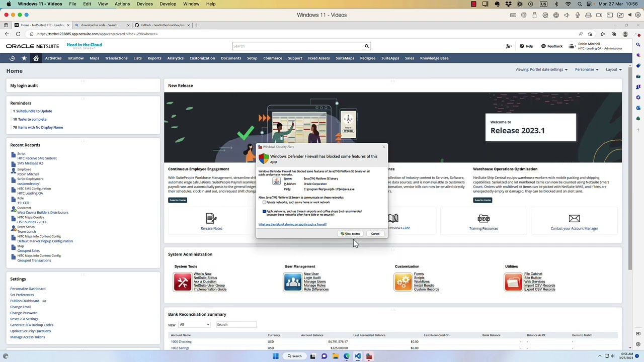Click the Contact your Account Manager envelope icon
Viewport: 644px width, 362px height.
pos(574,219)
